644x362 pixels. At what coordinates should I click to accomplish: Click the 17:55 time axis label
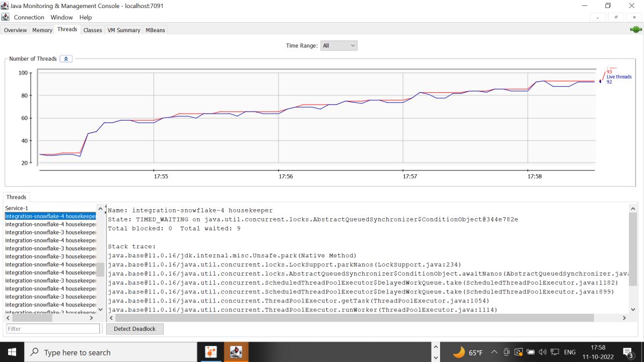tap(160, 176)
